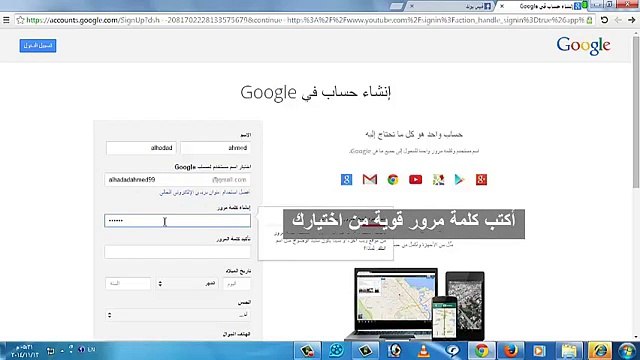640x360 pixels.
Task: Click the last name field containing alhadad
Action: 141,148
